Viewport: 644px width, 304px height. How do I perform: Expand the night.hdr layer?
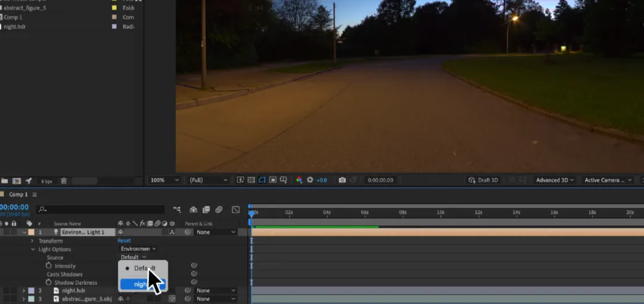pyautogui.click(x=24, y=291)
